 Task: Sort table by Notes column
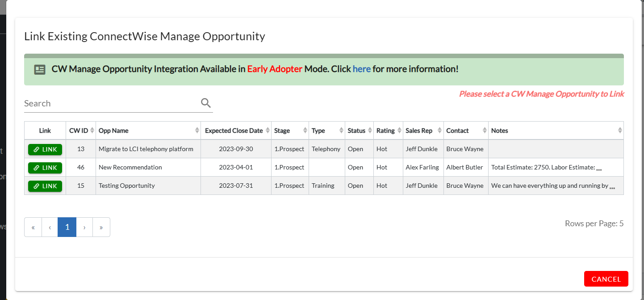pyautogui.click(x=556, y=131)
